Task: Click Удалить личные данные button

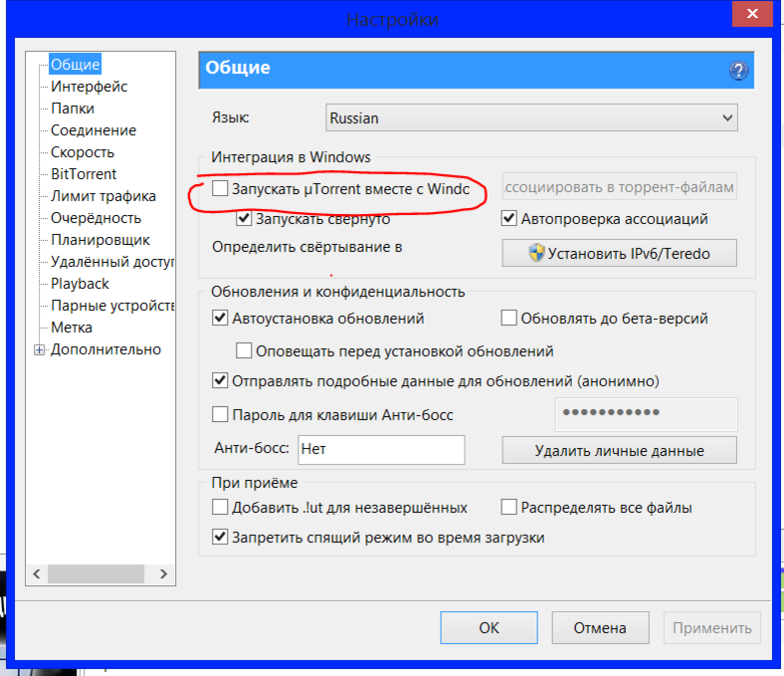Action: (619, 450)
